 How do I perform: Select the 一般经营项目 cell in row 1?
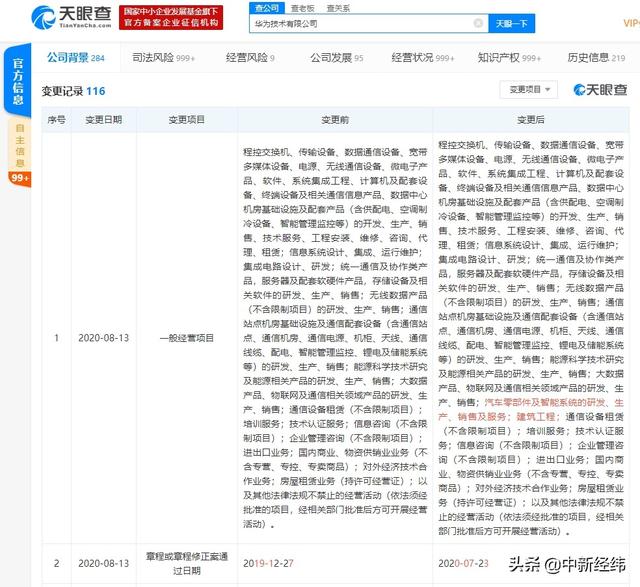[x=187, y=338]
